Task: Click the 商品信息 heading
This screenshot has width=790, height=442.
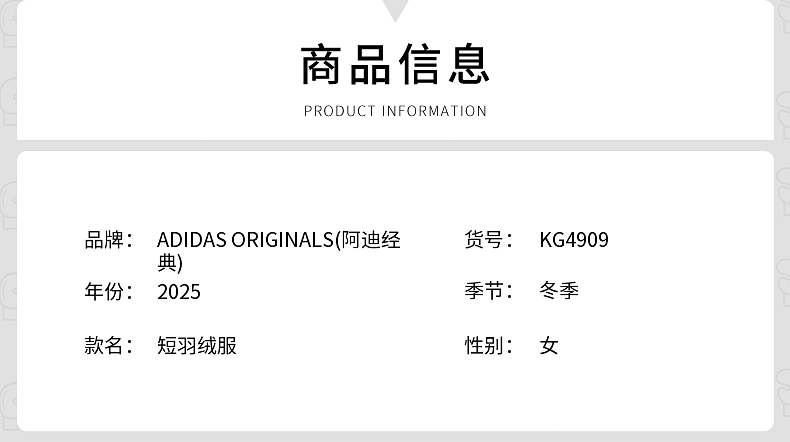Action: tap(395, 64)
